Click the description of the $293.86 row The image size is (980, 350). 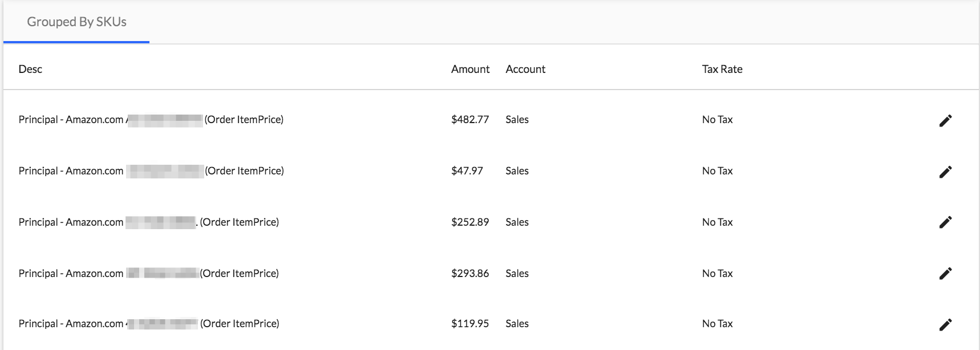149,274
